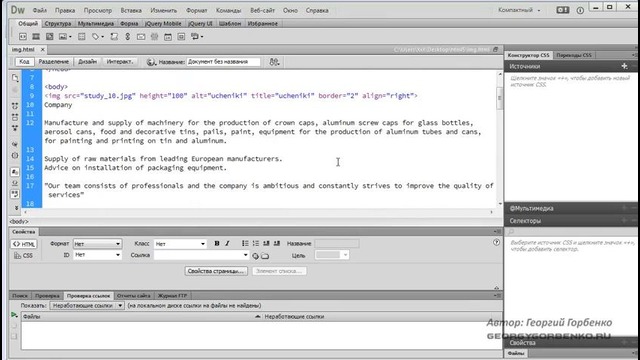Click the IFrame insert icon
640x360 pixels.
coord(181,37)
